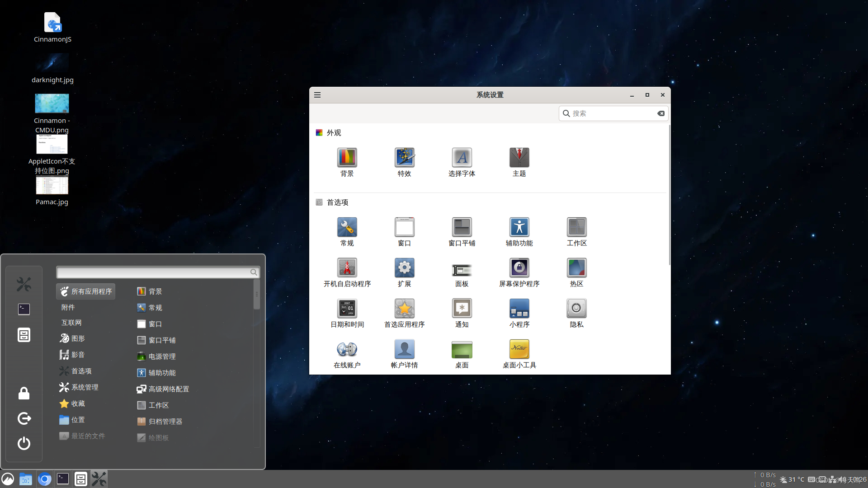Select the 收藏 category in app menu
The height and width of the screenshot is (488, 868).
(x=77, y=404)
